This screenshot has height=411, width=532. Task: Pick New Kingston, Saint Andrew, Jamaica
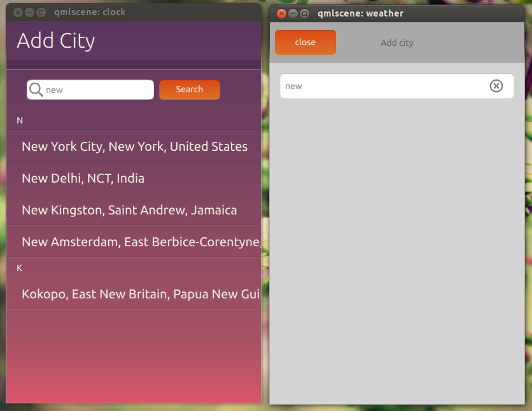click(x=129, y=210)
